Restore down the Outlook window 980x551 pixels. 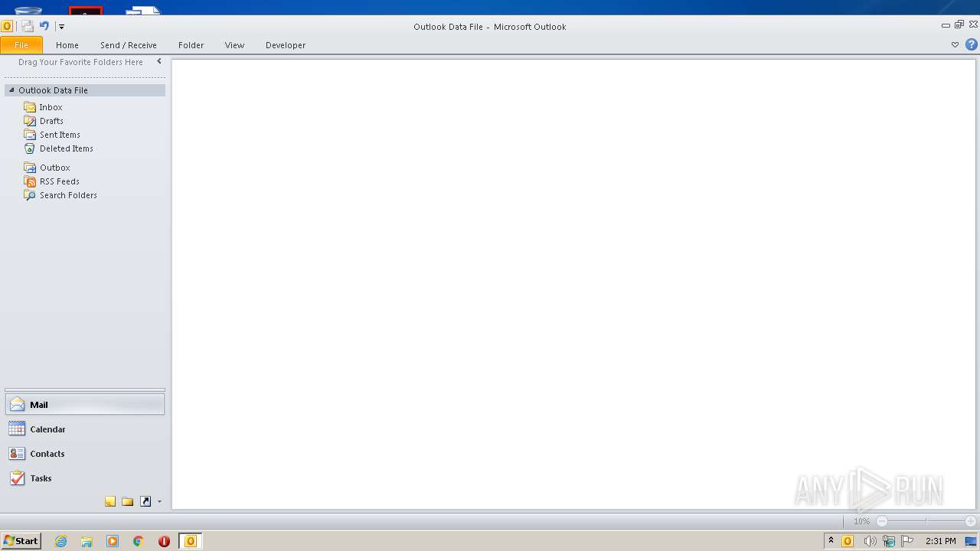click(x=959, y=24)
